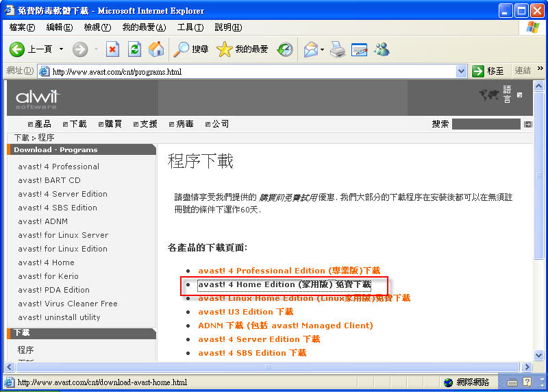
Task: Go to Home page icon
Action: [156, 49]
